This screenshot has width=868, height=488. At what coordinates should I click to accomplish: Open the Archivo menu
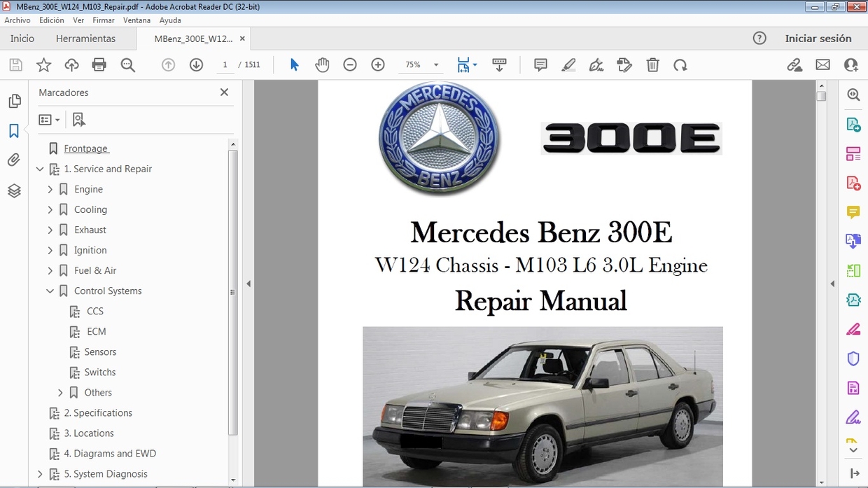click(17, 20)
